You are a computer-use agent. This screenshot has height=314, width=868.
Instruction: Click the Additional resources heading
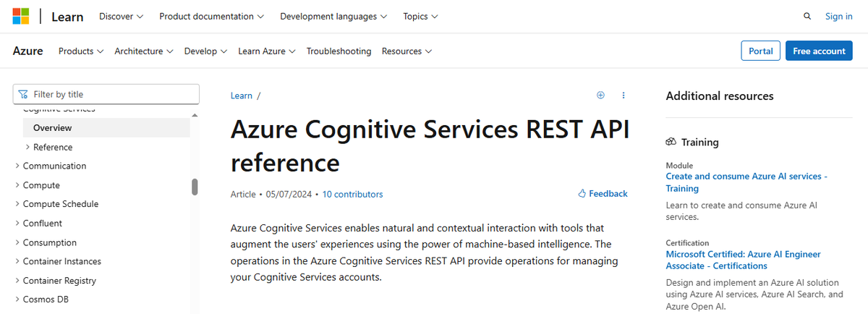[720, 96]
